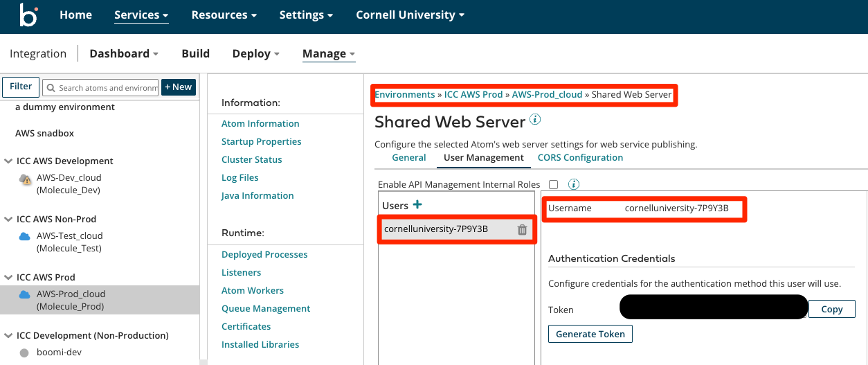Select AWS-Prod_cloud (Molecule_Prod) atom
The height and width of the screenshot is (365, 868).
(100, 301)
